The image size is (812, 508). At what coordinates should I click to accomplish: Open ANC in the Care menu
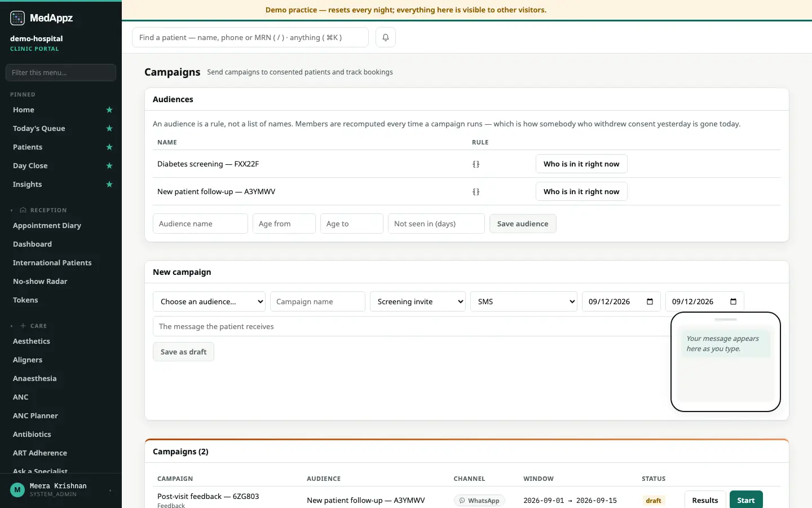tap(21, 397)
